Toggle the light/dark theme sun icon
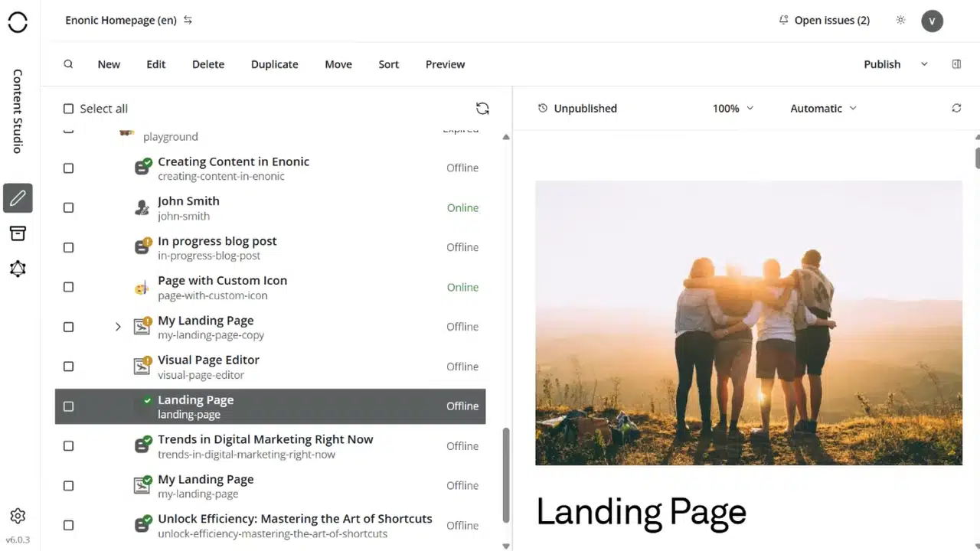This screenshot has width=980, height=551. tap(900, 21)
